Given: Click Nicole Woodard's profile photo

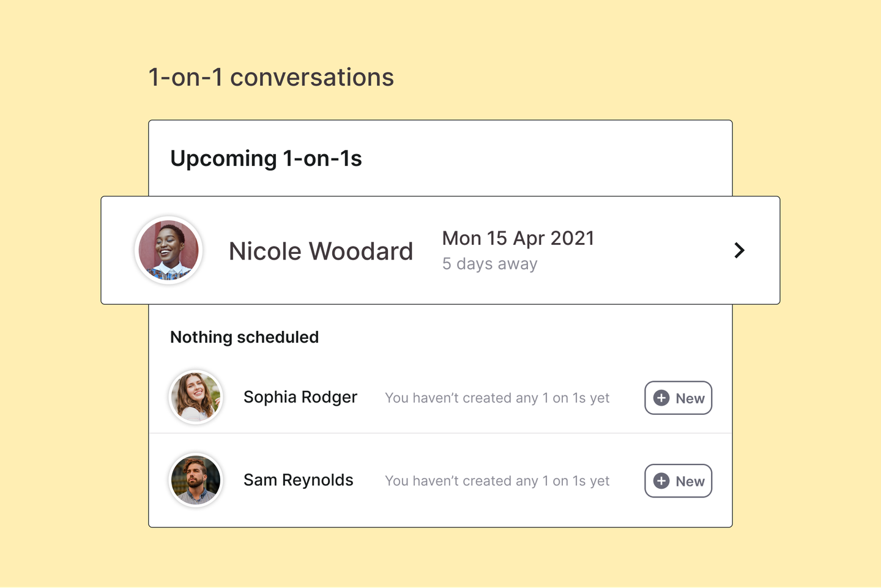Looking at the screenshot, I should click(168, 250).
